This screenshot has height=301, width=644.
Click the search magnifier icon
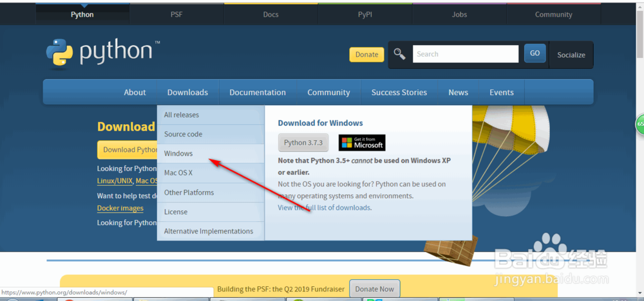pyautogui.click(x=400, y=54)
